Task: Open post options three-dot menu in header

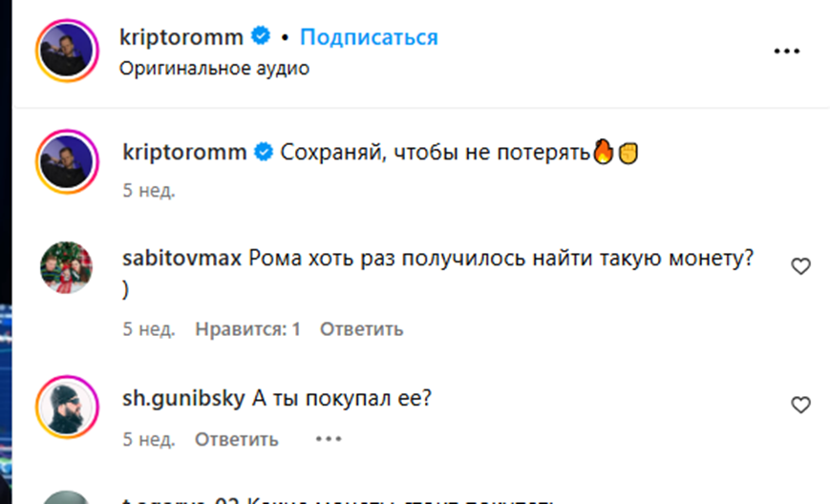Action: [x=786, y=51]
